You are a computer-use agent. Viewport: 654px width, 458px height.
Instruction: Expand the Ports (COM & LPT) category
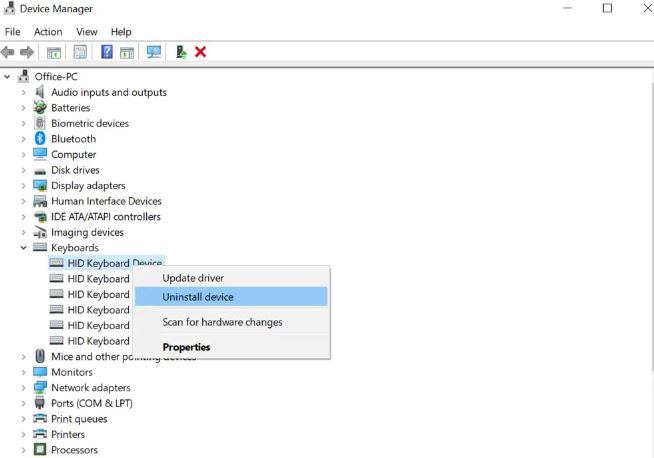click(24, 403)
